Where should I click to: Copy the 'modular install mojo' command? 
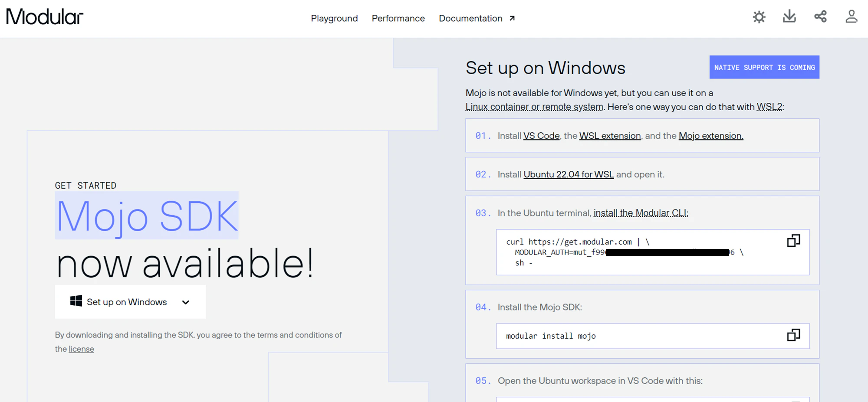point(793,335)
